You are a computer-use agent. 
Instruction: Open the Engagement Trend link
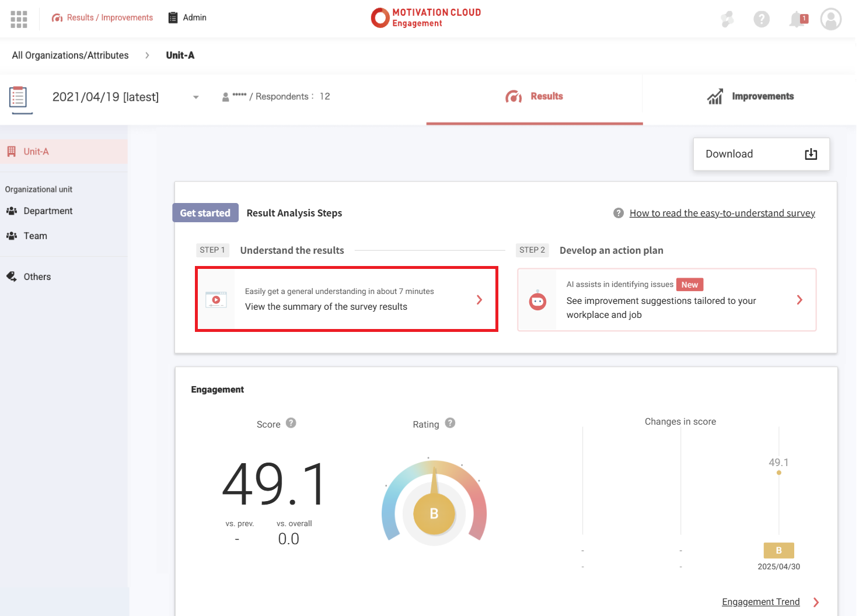pyautogui.click(x=760, y=602)
